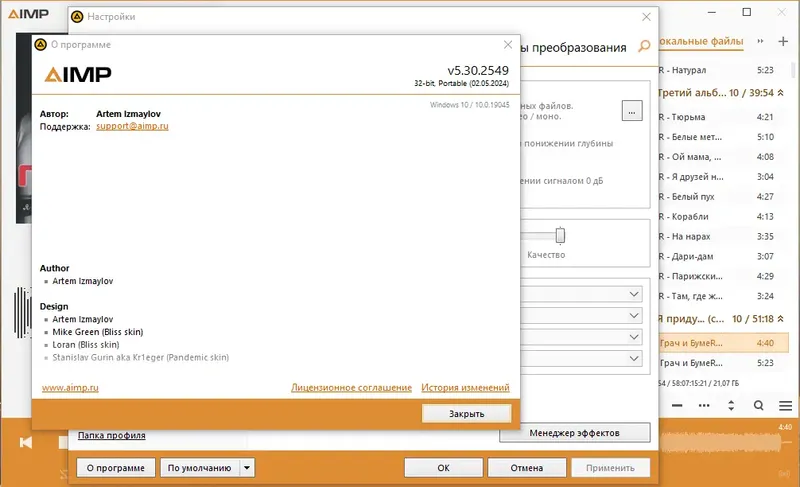Image resolution: width=800 pixels, height=487 pixels.
Task: Open the three-dots playlist options icon
Action: pyautogui.click(x=704, y=405)
